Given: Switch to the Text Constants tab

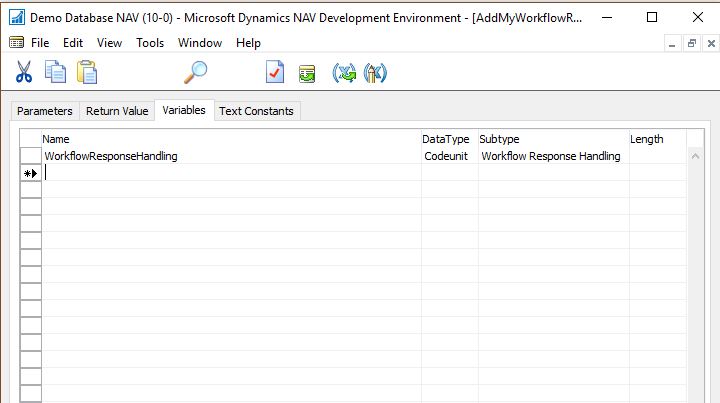Looking at the screenshot, I should 256,111.
